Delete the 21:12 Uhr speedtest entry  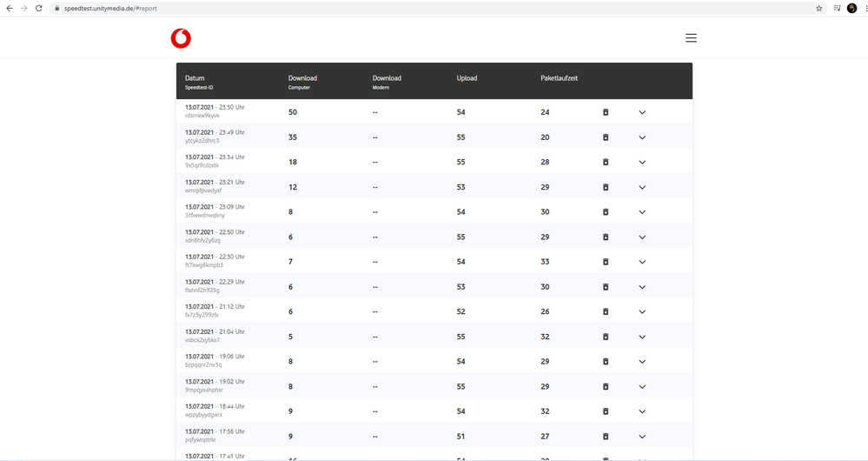pos(606,312)
